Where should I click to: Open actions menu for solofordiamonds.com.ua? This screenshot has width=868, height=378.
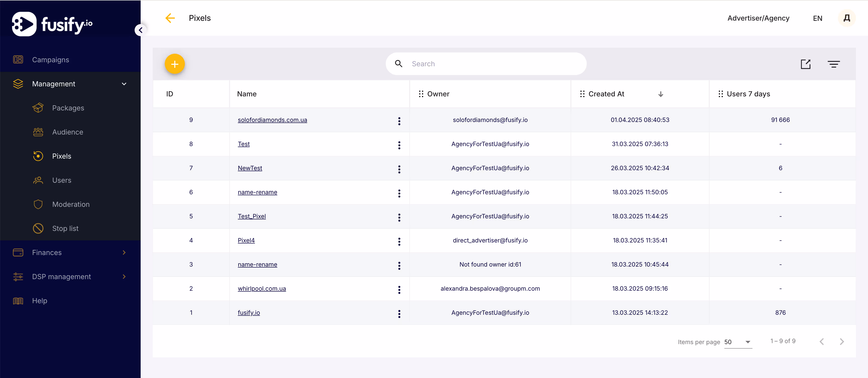(399, 121)
